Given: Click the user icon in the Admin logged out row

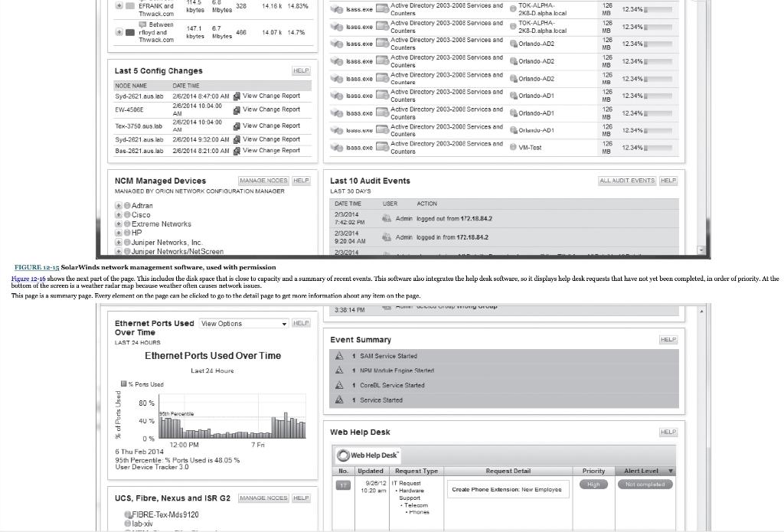Looking at the screenshot, I should [387, 218].
